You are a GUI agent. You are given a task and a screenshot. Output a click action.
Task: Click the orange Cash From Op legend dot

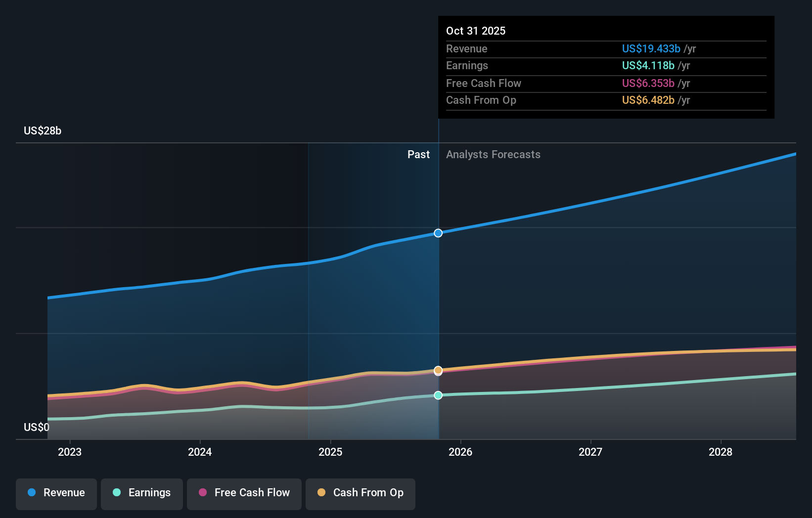click(x=320, y=493)
